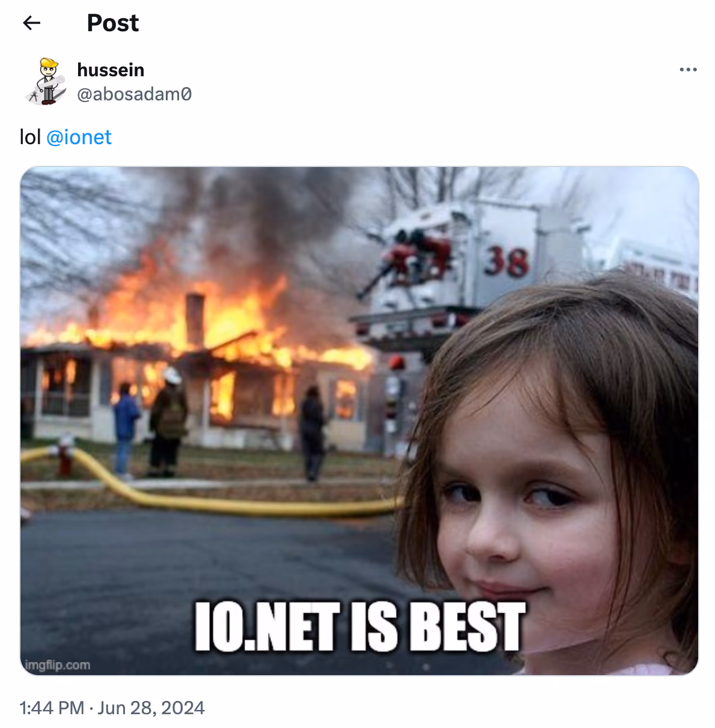The width and height of the screenshot is (715, 728).
Task: Open hussein's profile avatar picture
Action: click(x=46, y=81)
